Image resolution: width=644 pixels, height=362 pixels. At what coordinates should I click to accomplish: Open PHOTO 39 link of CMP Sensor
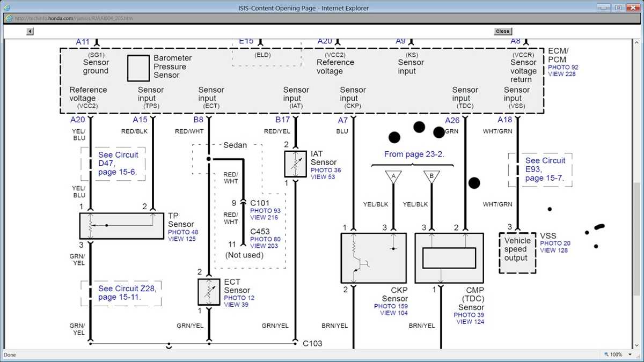tap(469, 315)
